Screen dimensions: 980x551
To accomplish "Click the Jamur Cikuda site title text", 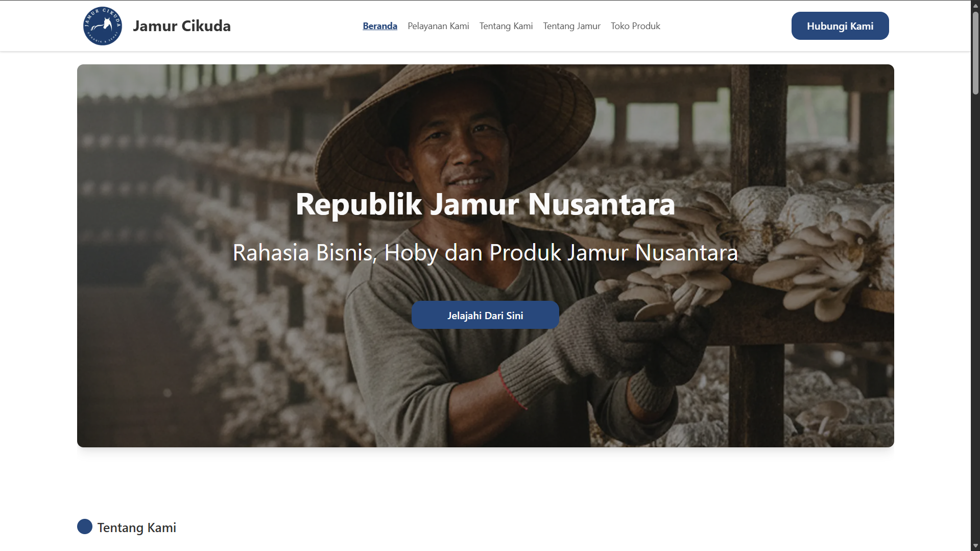I will click(x=182, y=26).
